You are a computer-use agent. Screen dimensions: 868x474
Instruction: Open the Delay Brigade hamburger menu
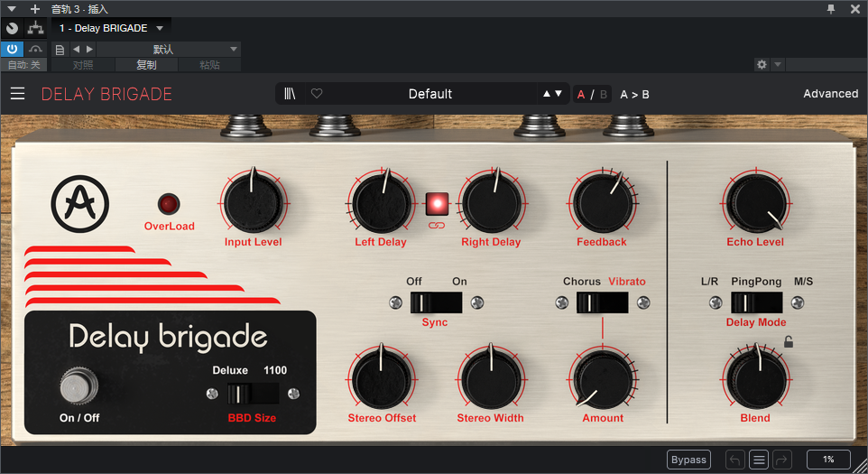click(x=18, y=94)
